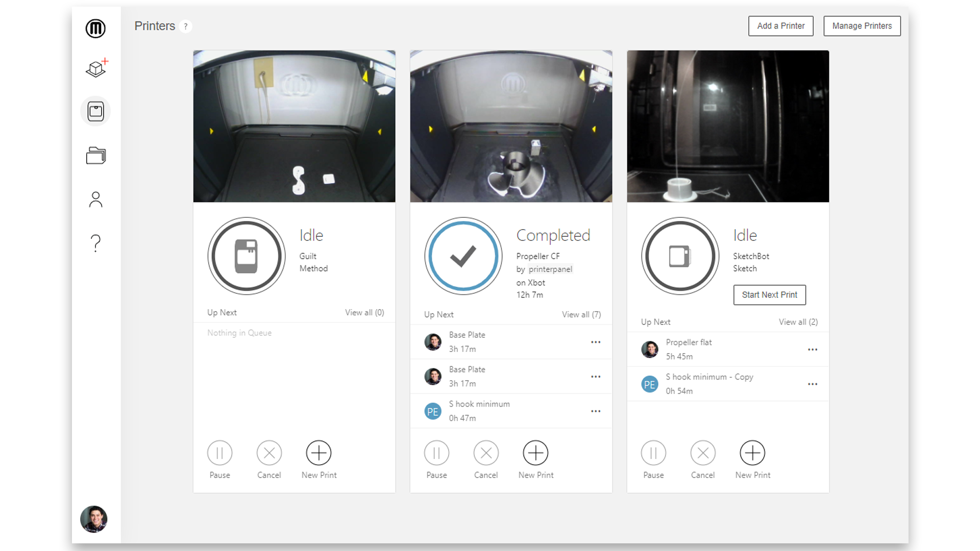
Task: Click the help badge beside Printers title
Action: [186, 27]
